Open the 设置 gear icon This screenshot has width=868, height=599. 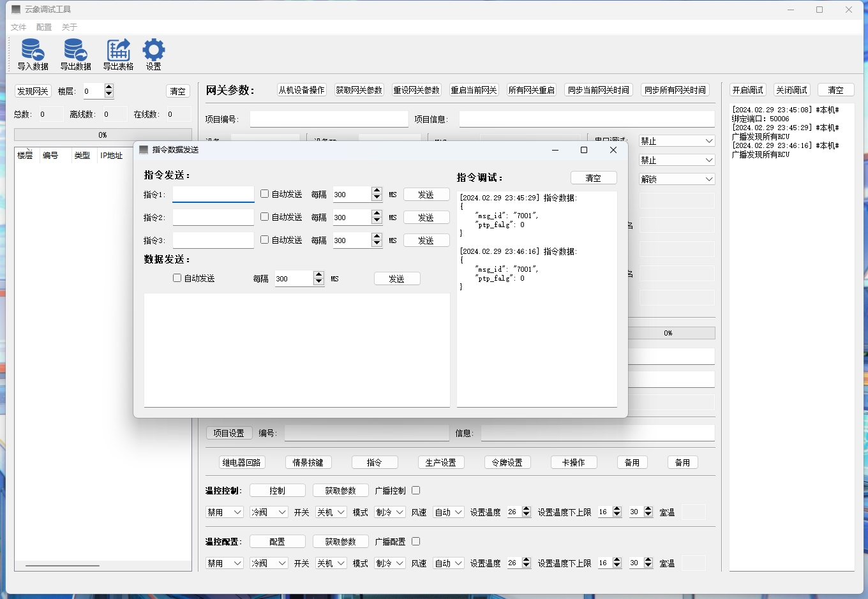click(153, 54)
